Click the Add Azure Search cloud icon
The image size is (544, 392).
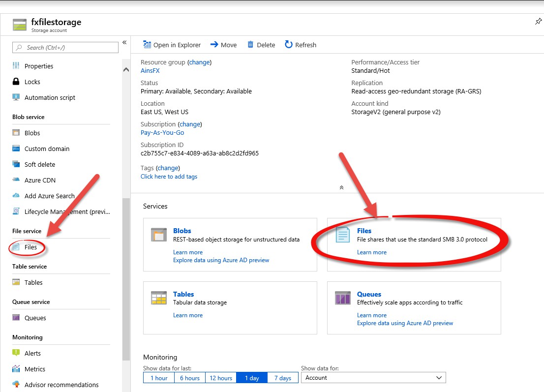pyautogui.click(x=16, y=195)
